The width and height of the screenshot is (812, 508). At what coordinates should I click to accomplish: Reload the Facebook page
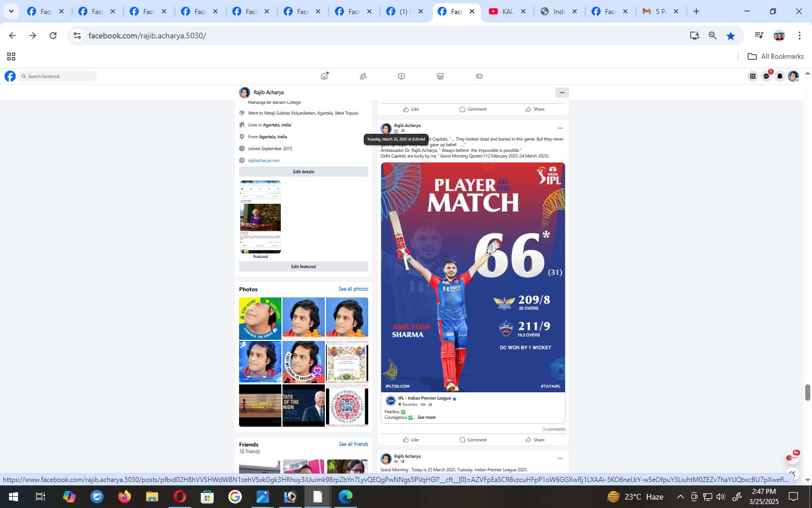[x=53, y=36]
